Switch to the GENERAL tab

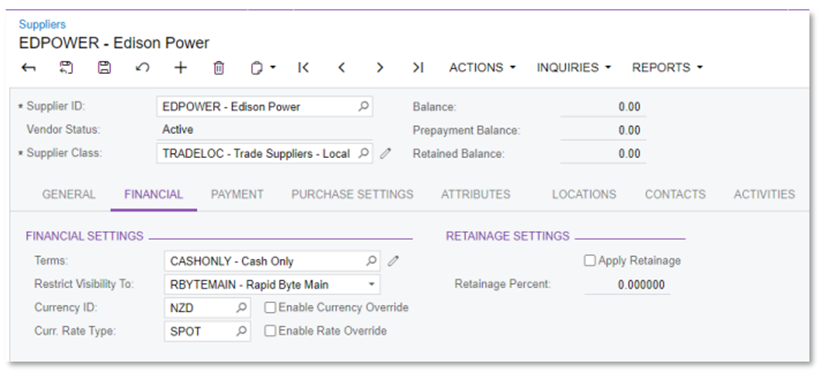(69, 194)
